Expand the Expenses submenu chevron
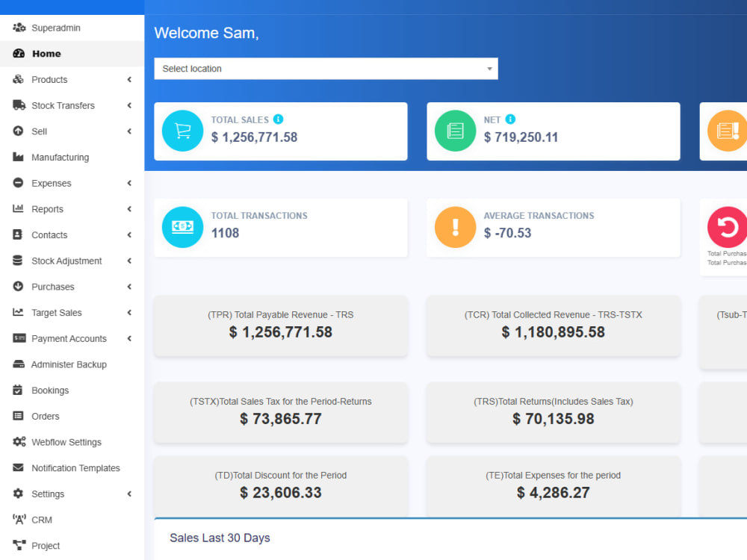 [x=129, y=182]
